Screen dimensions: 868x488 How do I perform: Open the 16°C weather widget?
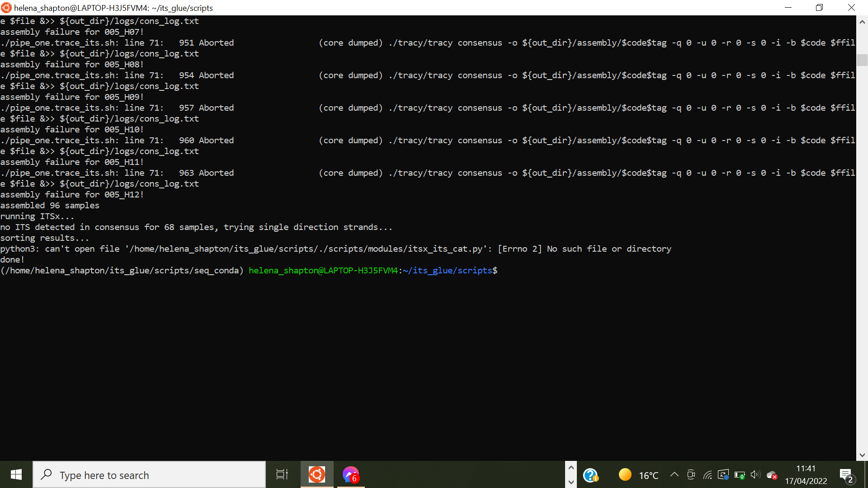click(x=638, y=474)
